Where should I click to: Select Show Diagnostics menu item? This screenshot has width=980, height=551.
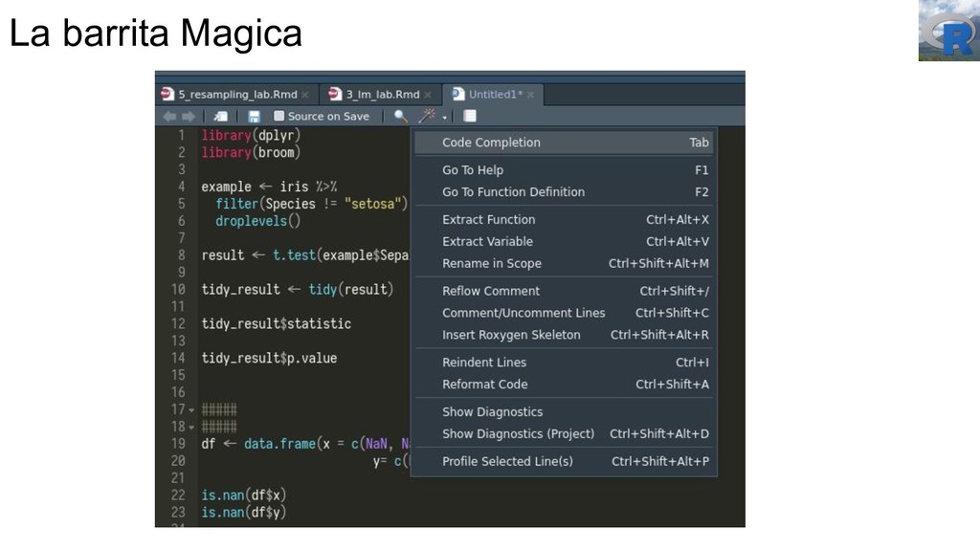[x=564, y=411]
